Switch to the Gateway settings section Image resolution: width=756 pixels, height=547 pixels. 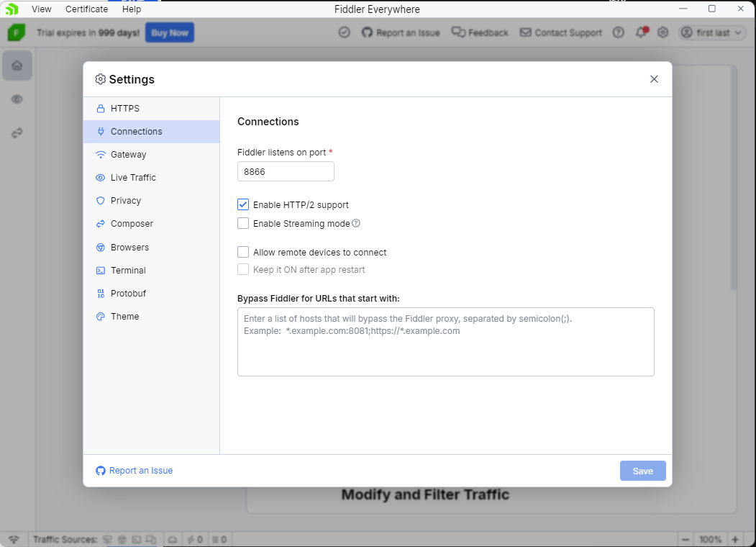pyautogui.click(x=129, y=154)
